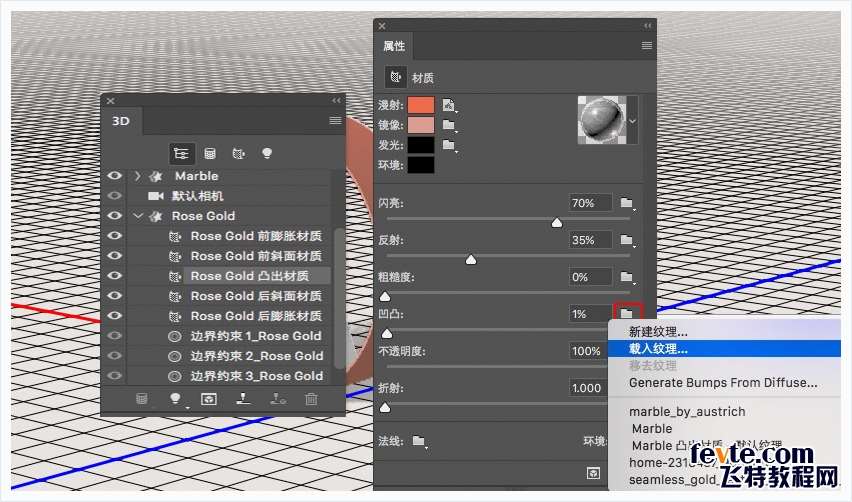852x502 pixels.
Task: Click the 闪亮 slider handle
Action: (557, 223)
